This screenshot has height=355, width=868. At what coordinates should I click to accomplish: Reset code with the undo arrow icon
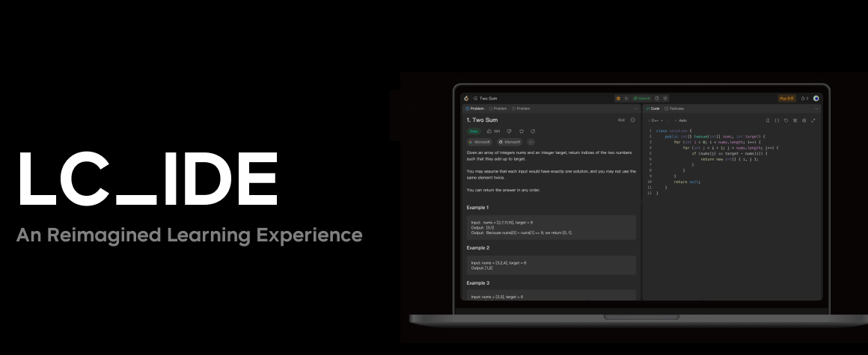pos(786,120)
